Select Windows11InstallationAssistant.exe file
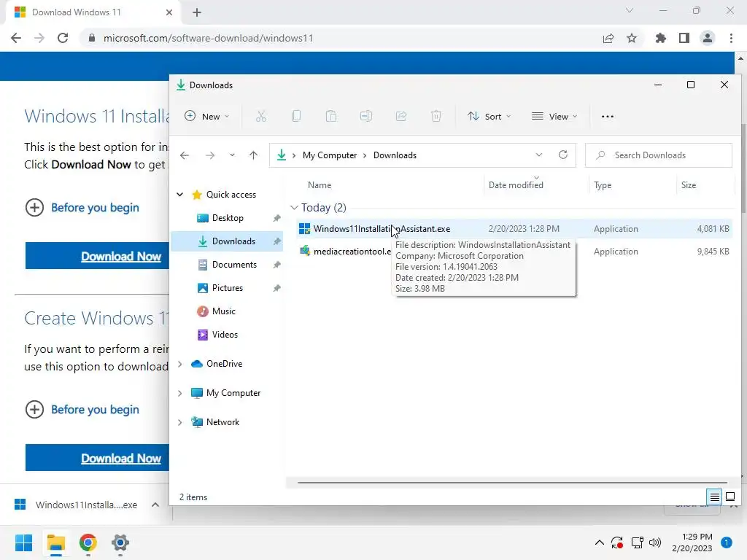The width and height of the screenshot is (747, 560). pyautogui.click(x=514, y=228)
